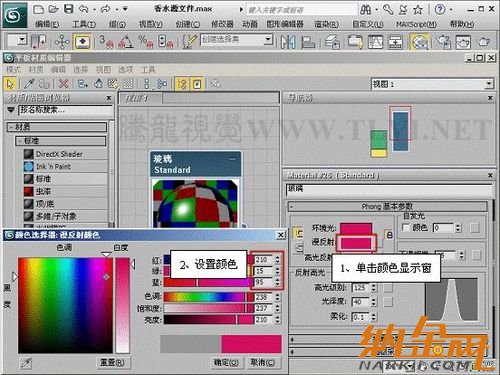Image resolution: width=500 pixels, height=375 pixels.
Task: Increase the 高光级别 spinner value
Action: point(373,285)
